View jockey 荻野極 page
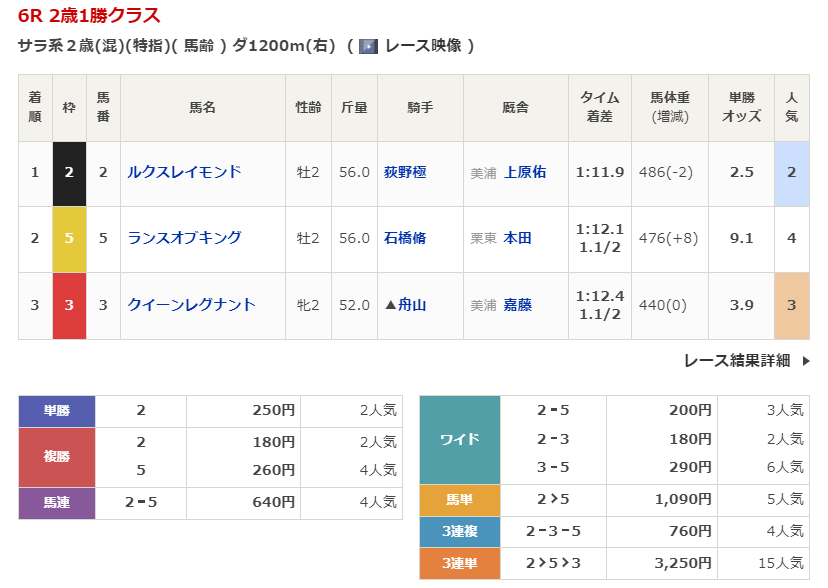The height and width of the screenshot is (588, 828). click(405, 172)
